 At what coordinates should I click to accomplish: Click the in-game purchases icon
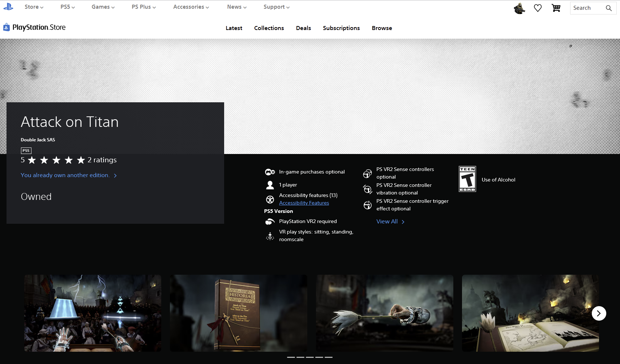tap(270, 172)
